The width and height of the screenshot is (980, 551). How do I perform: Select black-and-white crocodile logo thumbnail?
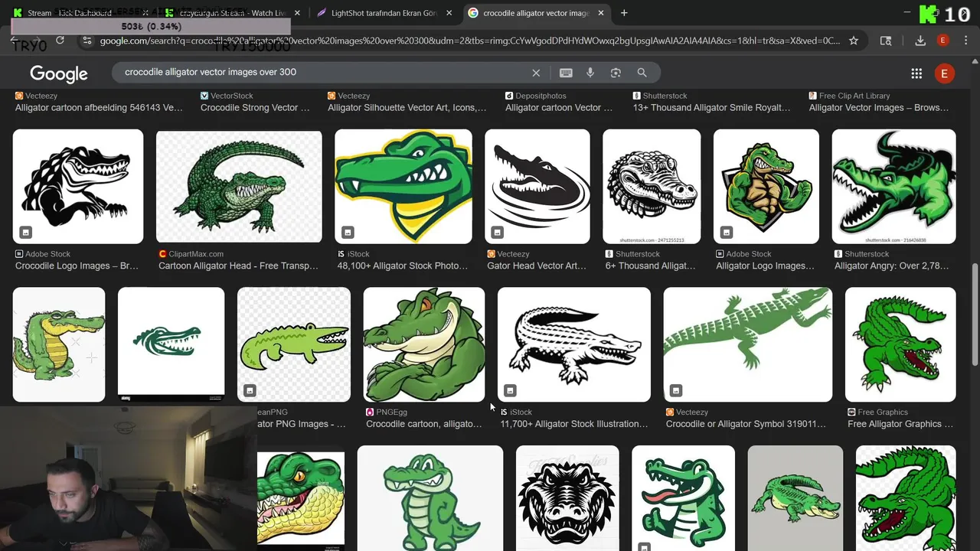(78, 187)
